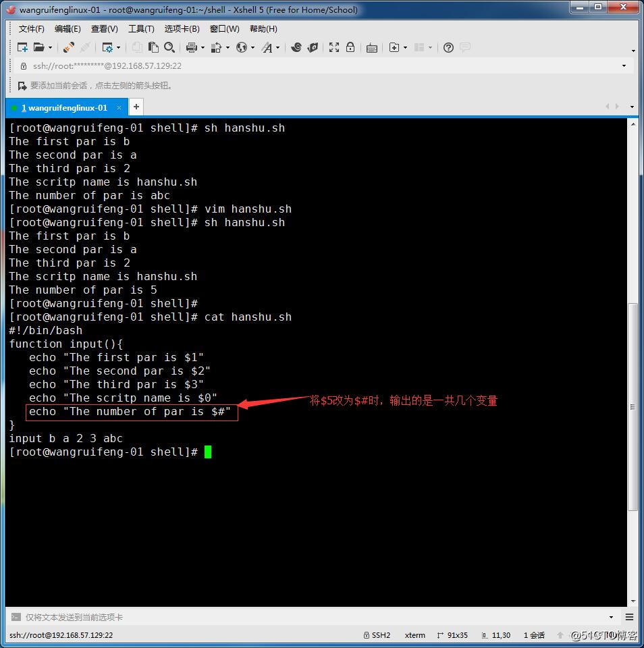Expand the Print dropdown arrow
Screen dimensions: 644x648
click(203, 48)
